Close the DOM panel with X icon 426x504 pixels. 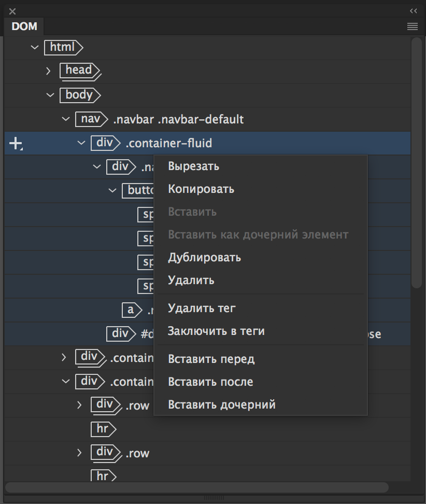[12, 11]
